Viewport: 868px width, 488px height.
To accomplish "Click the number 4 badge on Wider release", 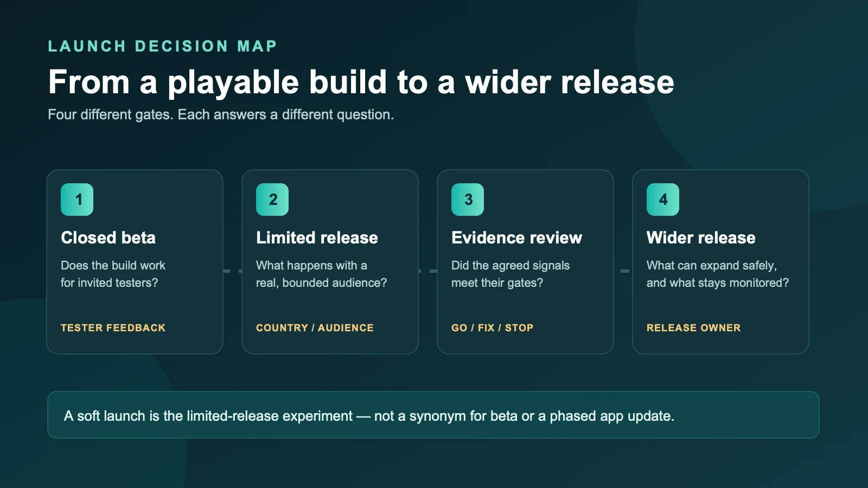I will click(x=663, y=200).
